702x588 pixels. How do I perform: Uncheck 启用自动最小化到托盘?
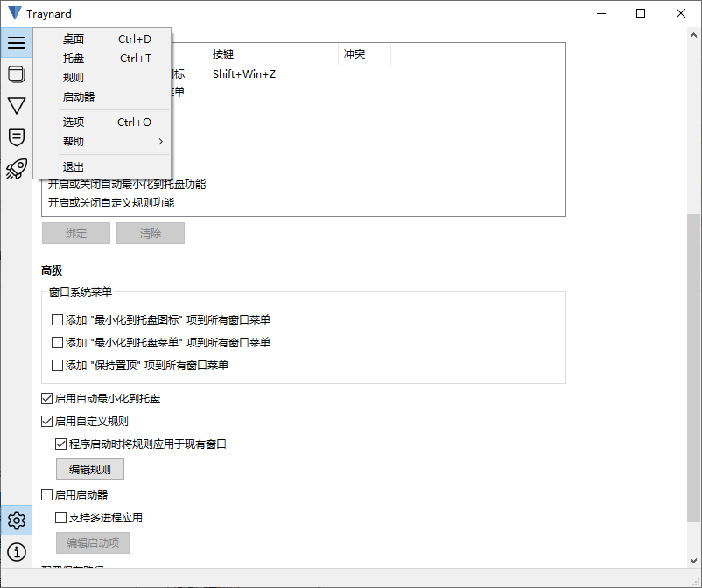46,398
